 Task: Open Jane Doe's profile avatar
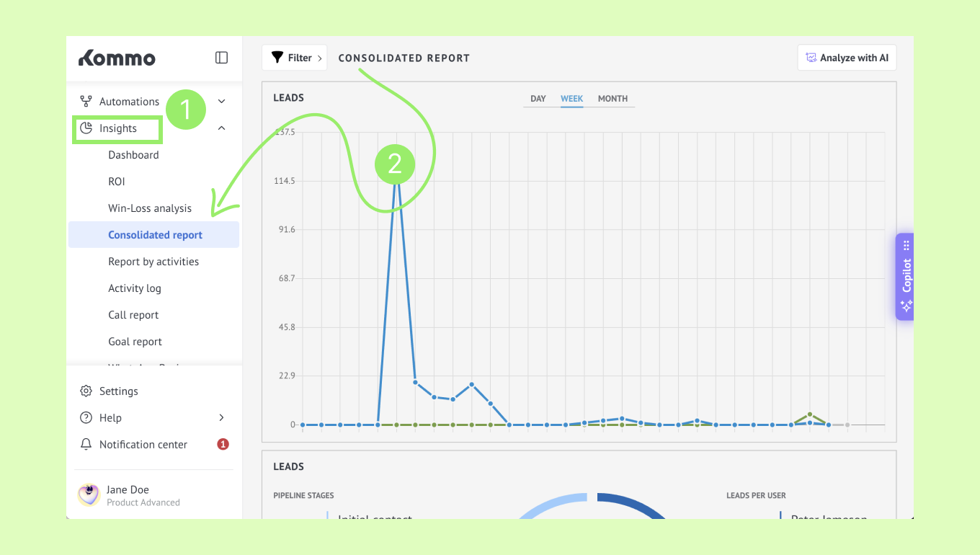click(x=89, y=495)
